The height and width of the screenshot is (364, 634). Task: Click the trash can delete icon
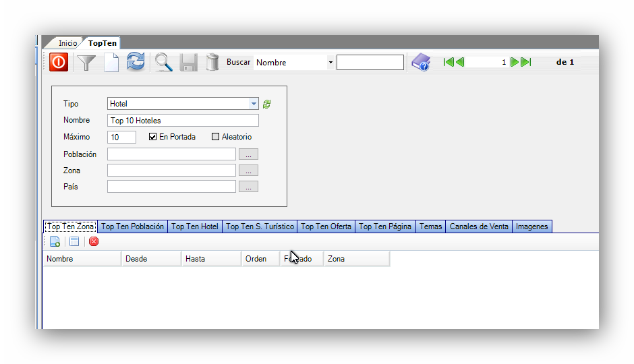212,62
